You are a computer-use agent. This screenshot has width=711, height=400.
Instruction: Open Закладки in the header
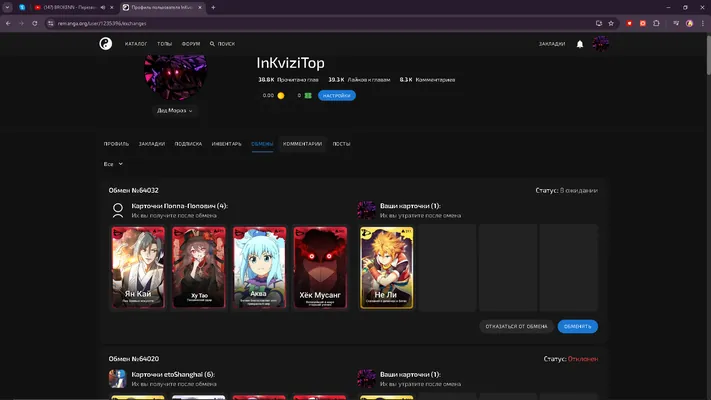[x=552, y=44]
